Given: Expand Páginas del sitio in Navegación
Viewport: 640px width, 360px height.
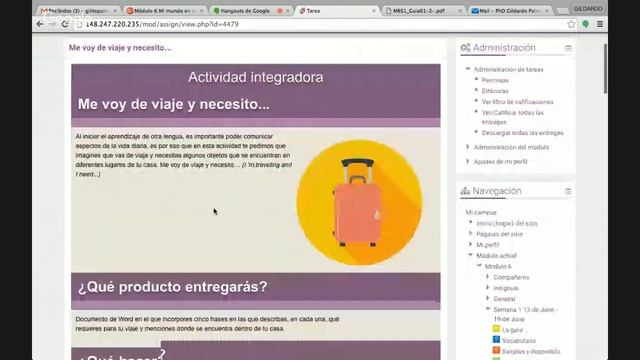Looking at the screenshot, I should [471, 233].
